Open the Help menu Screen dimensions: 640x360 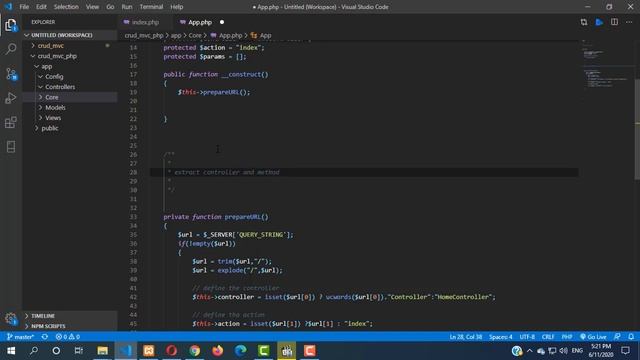tap(177, 7)
